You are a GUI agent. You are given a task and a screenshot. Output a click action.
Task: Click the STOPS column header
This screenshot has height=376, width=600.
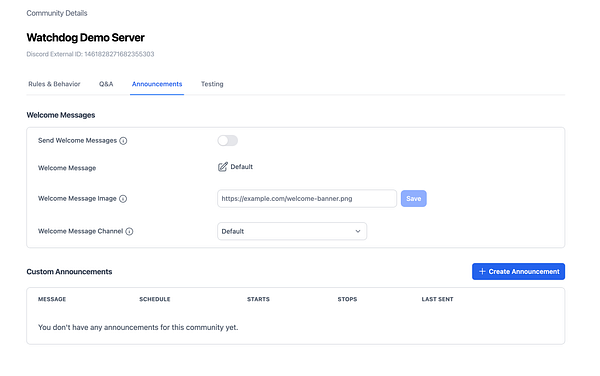[x=347, y=299]
